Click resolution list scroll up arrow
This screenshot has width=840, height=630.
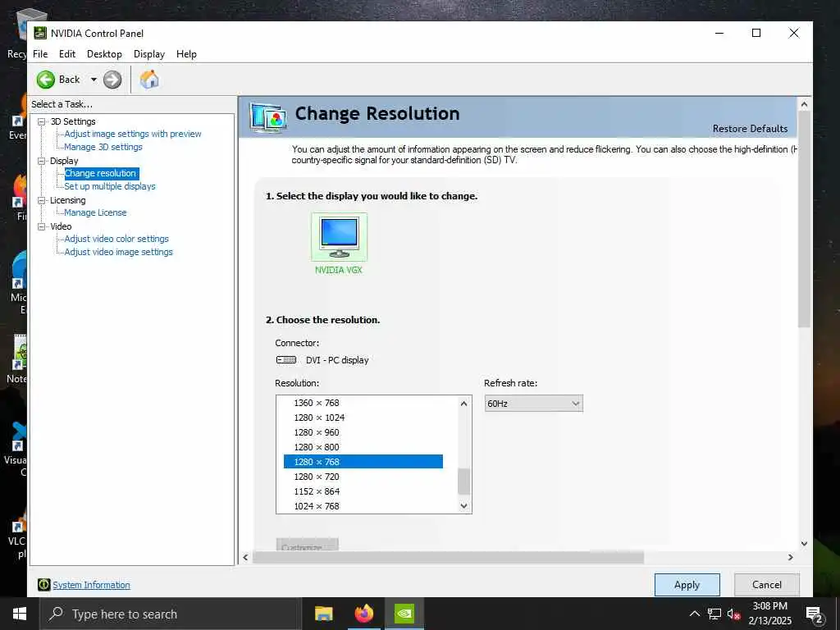(464, 404)
